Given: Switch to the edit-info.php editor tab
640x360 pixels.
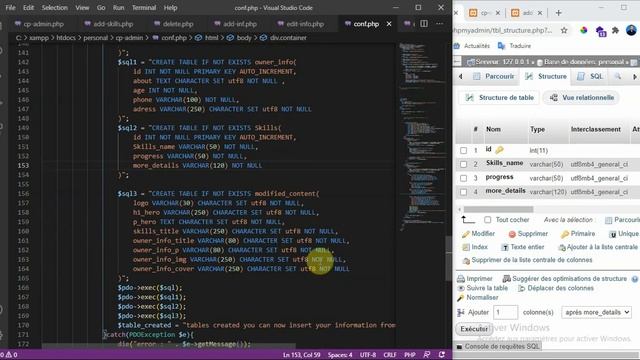Looking at the screenshot, I should click(x=301, y=24).
